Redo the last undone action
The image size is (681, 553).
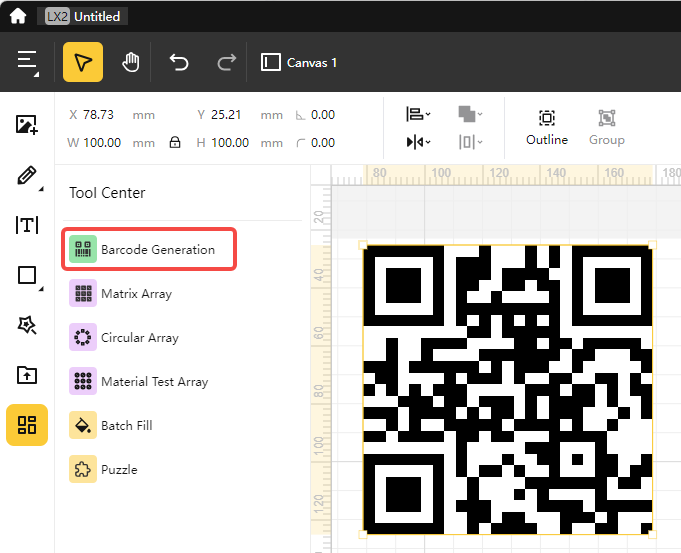tap(226, 62)
